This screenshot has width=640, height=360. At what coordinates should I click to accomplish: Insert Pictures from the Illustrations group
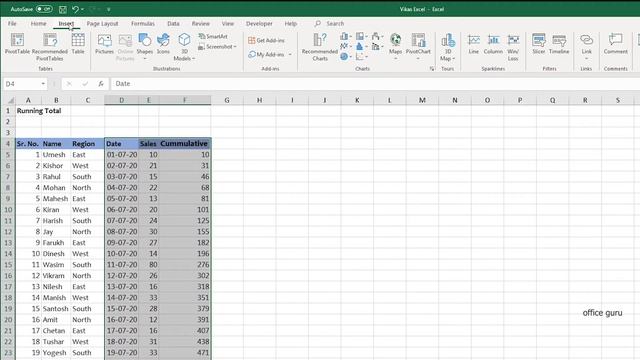tap(104, 44)
